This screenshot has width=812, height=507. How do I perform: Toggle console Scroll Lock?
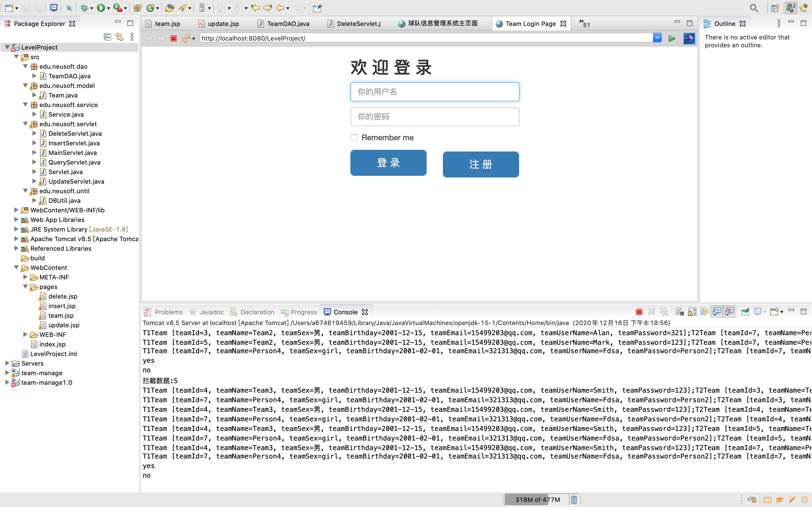point(692,312)
